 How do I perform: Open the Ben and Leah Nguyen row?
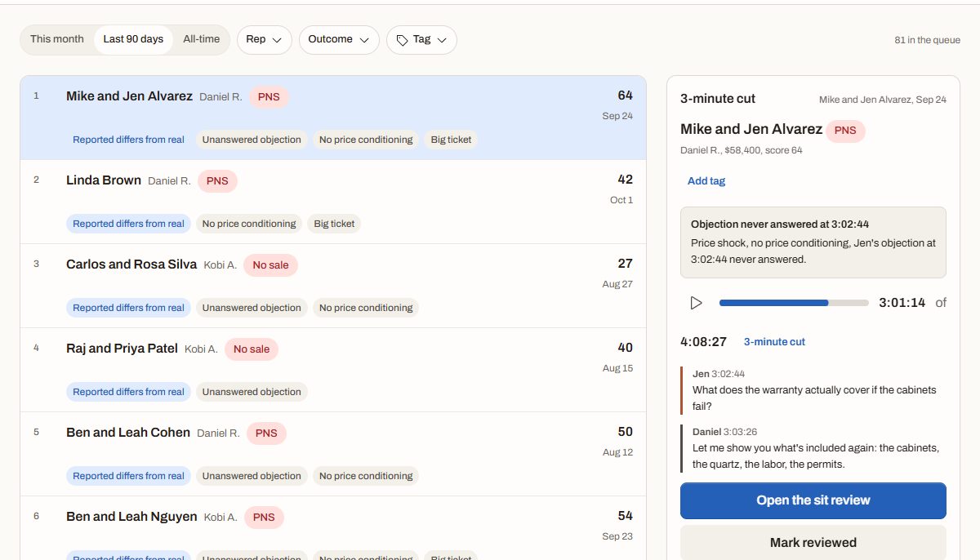click(x=333, y=528)
